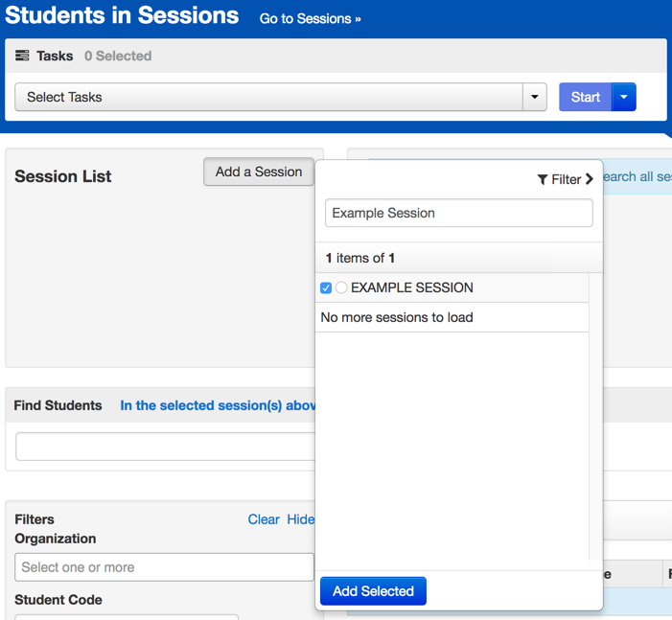Click the Find Students search box

pyautogui.click(x=165, y=447)
